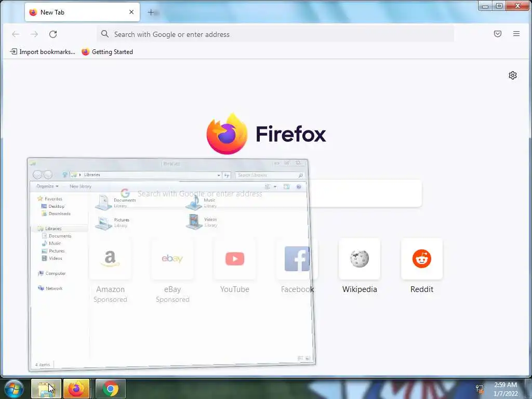Open Getting Started bookmark
The width and height of the screenshot is (532, 399).
point(107,52)
